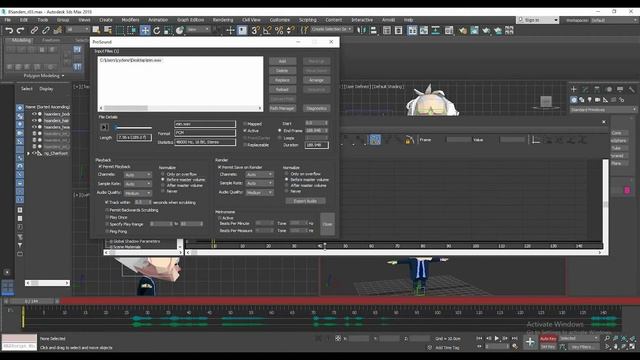Enable the Ping Pong checkbox
This screenshot has height=360, width=640.
(x=107, y=231)
